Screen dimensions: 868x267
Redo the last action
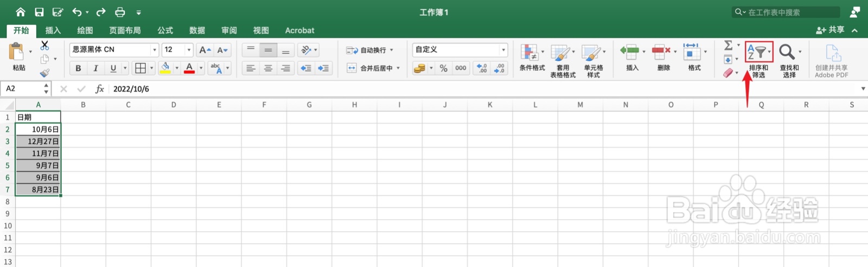pos(101,12)
